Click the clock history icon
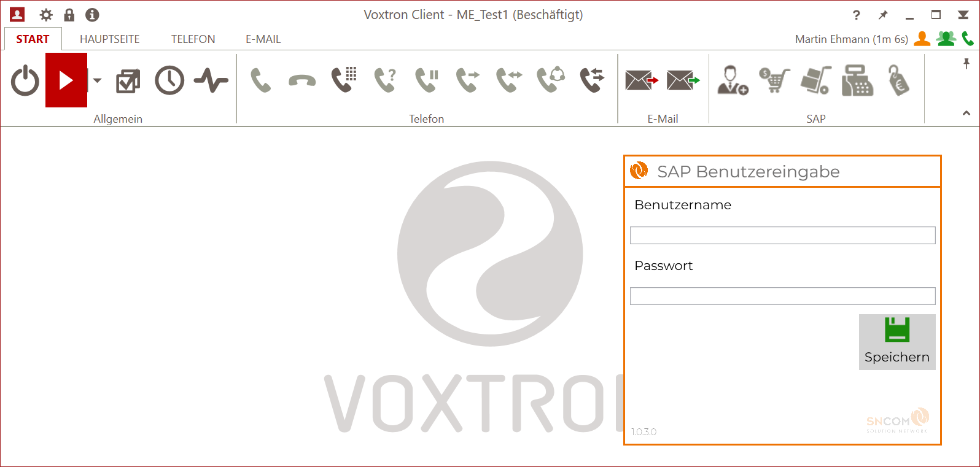Viewport: 980px width, 467px height. pos(169,80)
